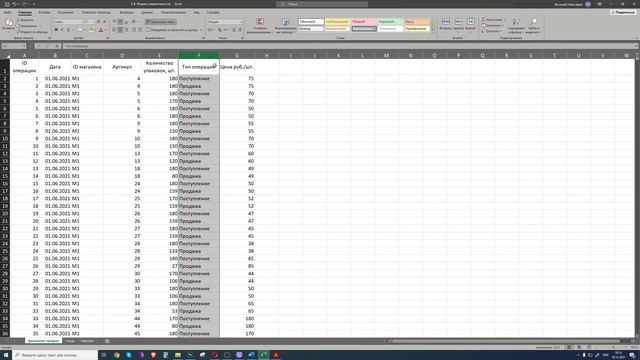Click the Save icon in title bar

coord(7,4)
